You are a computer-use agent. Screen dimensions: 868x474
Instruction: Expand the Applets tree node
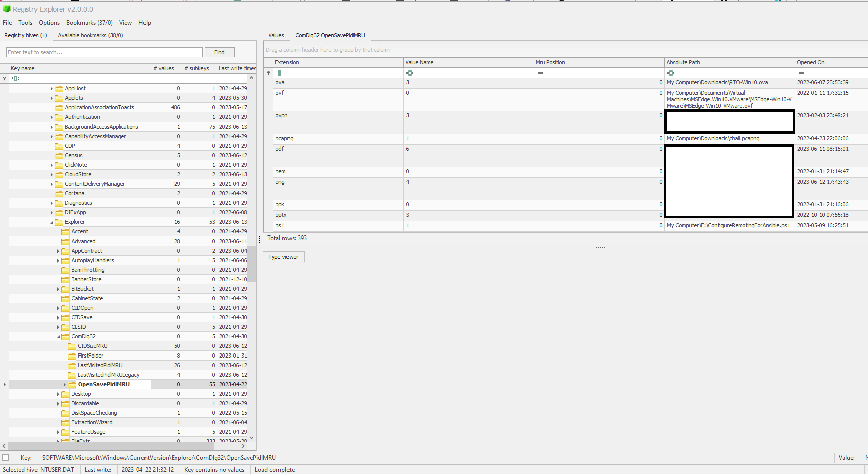pyautogui.click(x=51, y=98)
